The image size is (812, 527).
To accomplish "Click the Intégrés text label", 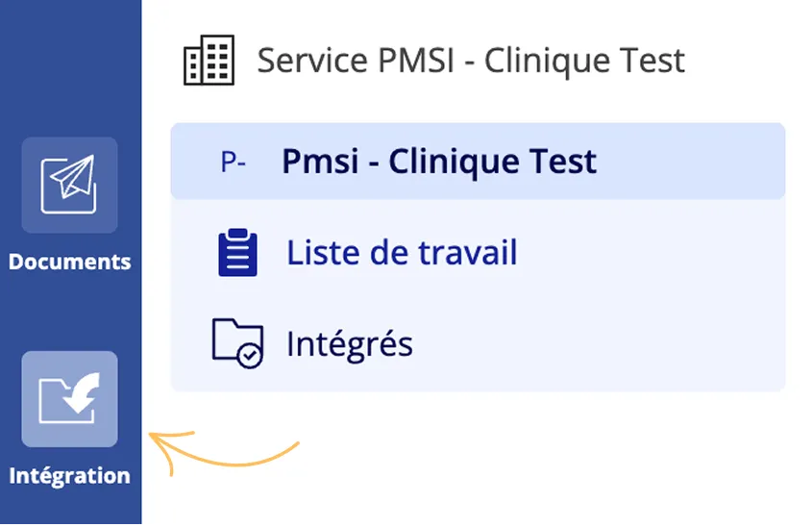I will pos(350,343).
